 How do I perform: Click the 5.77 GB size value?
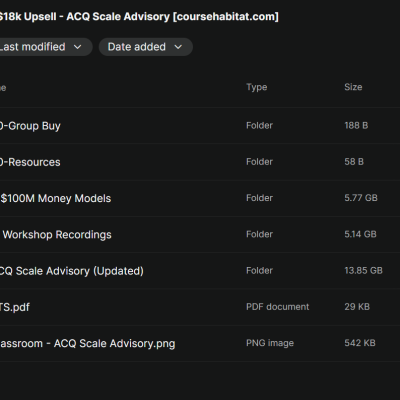pyautogui.click(x=361, y=198)
